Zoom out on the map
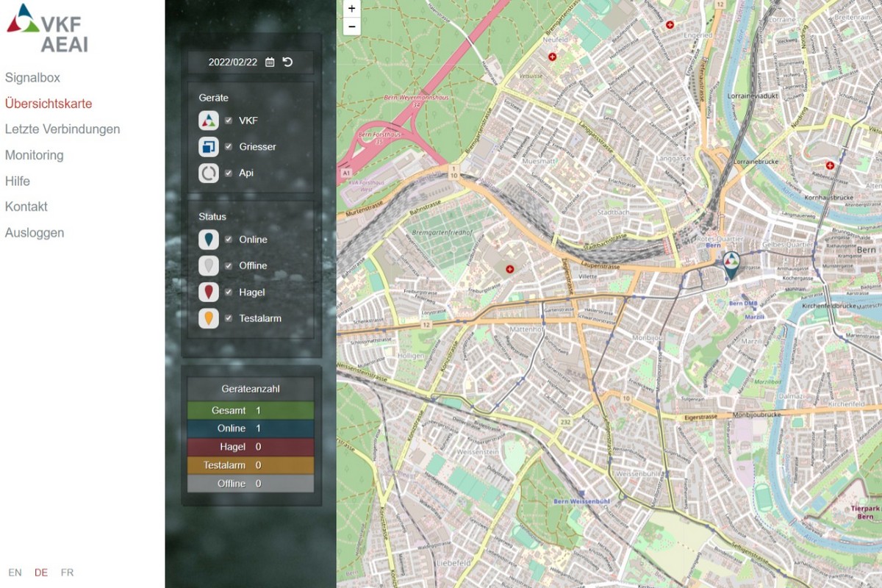882x588 pixels. pos(351,26)
